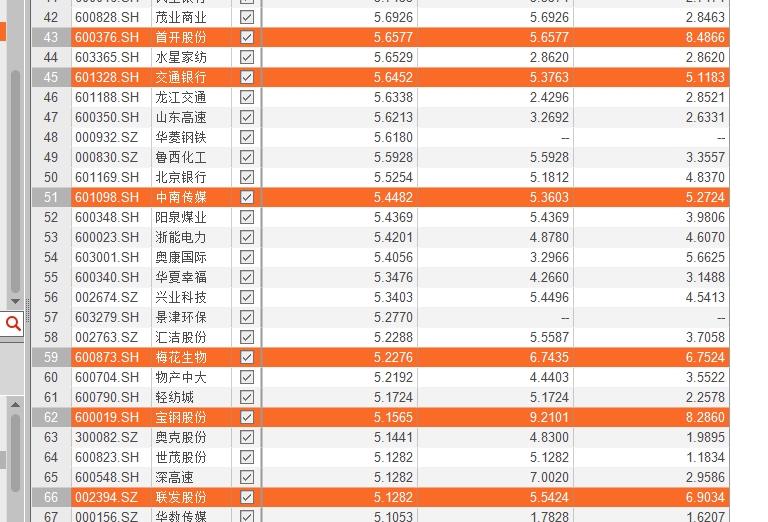This screenshot has width=768, height=522.
Task: Click the lower left scrollbar thumb
Action: [x=14, y=450]
